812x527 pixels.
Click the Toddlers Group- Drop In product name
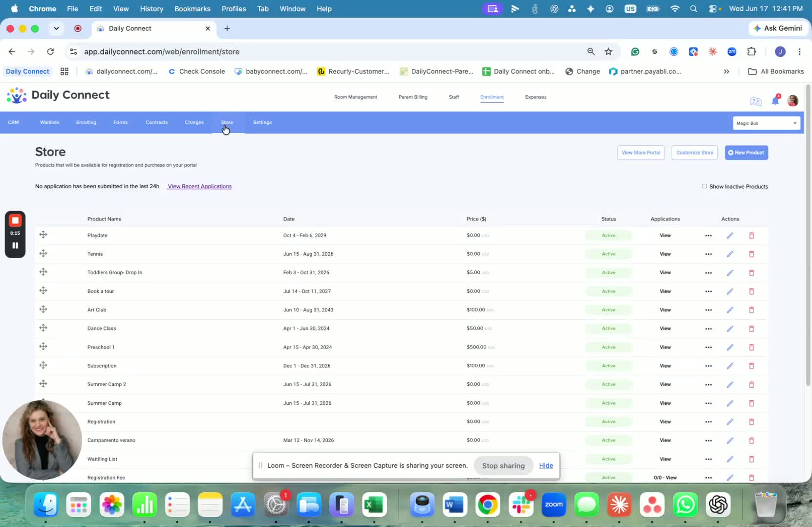coord(115,273)
